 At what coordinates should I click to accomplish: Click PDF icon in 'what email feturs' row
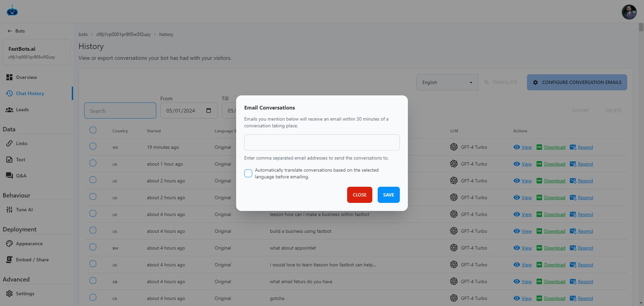click(x=539, y=281)
